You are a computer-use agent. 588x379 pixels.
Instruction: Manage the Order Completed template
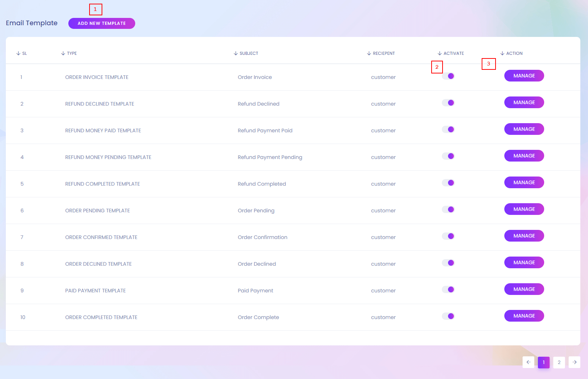point(524,316)
